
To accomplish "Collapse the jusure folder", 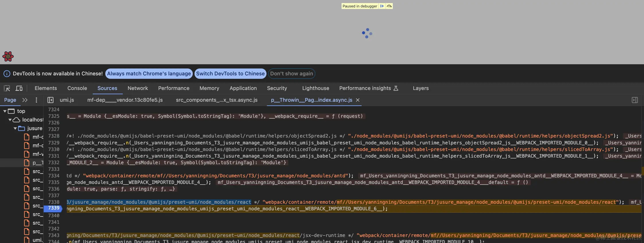I will (15, 128).
